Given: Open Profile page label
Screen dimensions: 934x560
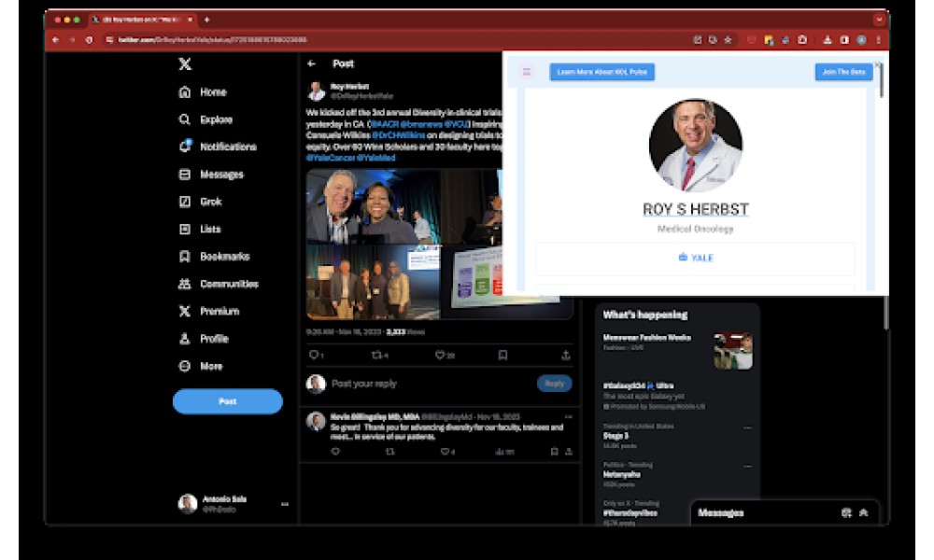Looking at the screenshot, I should (214, 339).
